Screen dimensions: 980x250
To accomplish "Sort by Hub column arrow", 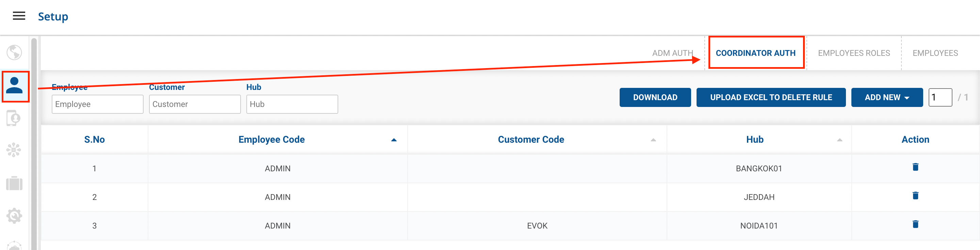I will 839,140.
